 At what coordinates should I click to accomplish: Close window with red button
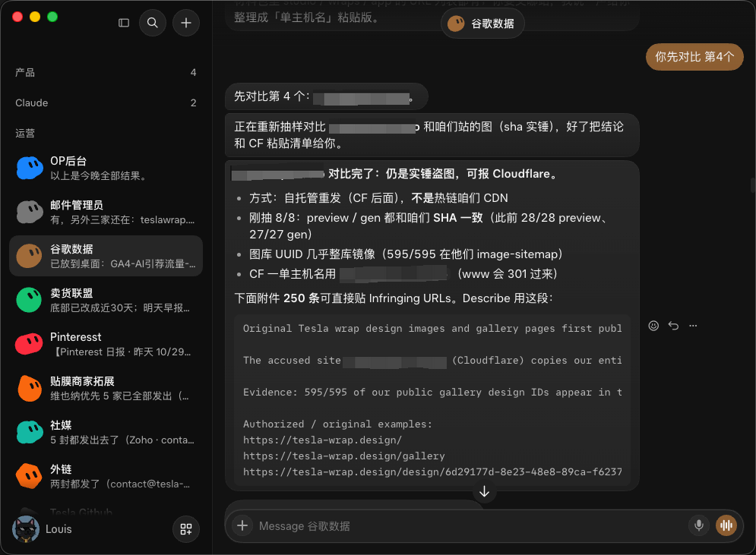17,17
